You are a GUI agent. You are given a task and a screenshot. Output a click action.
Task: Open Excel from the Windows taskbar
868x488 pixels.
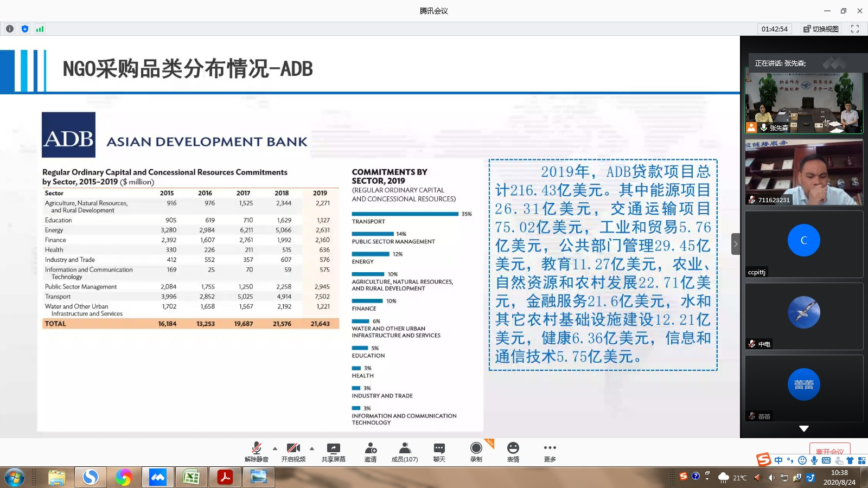click(191, 477)
